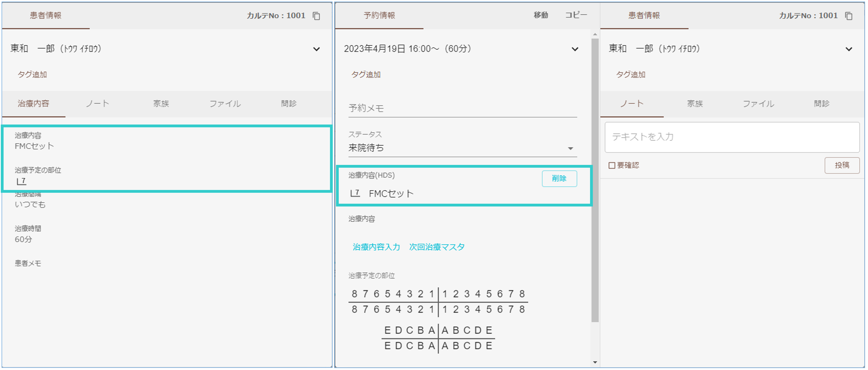Expand the reservation date chevron
The width and height of the screenshot is (868, 370).
575,49
